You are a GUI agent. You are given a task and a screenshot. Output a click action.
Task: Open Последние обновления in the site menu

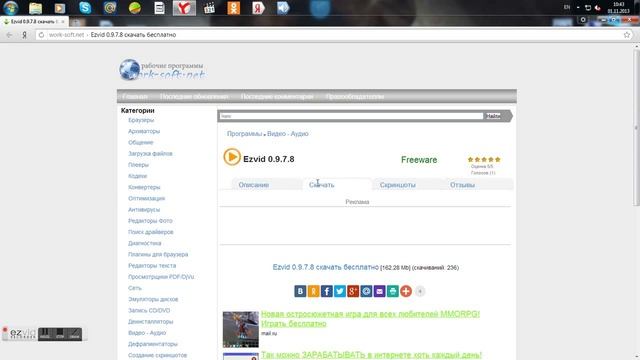pyautogui.click(x=194, y=97)
